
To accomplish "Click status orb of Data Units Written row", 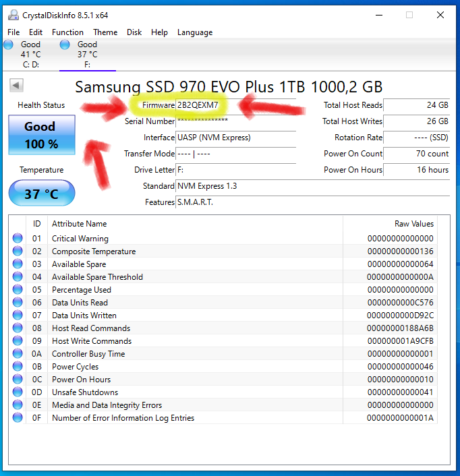I will pos(18,315).
